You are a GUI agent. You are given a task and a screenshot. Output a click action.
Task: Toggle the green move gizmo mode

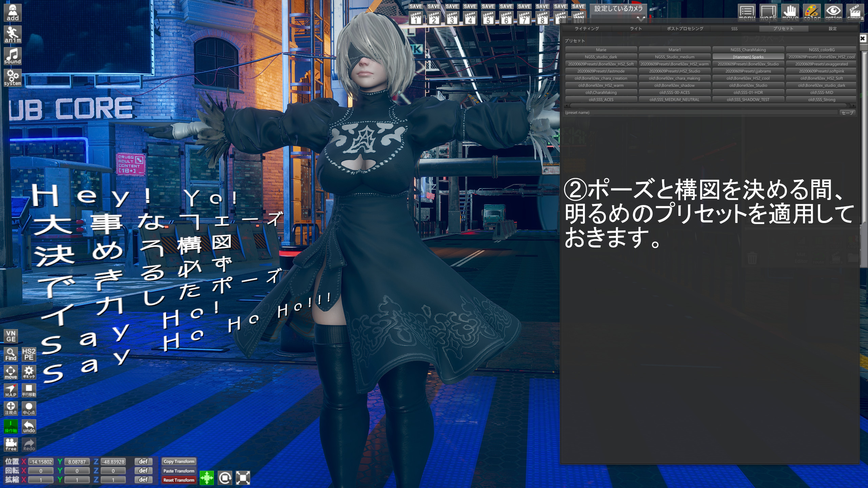207,478
